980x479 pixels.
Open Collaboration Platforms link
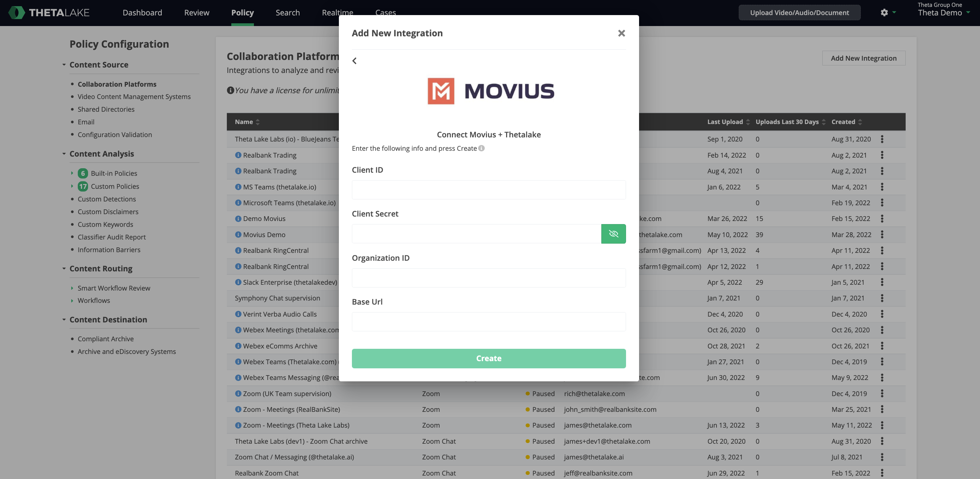pos(117,84)
